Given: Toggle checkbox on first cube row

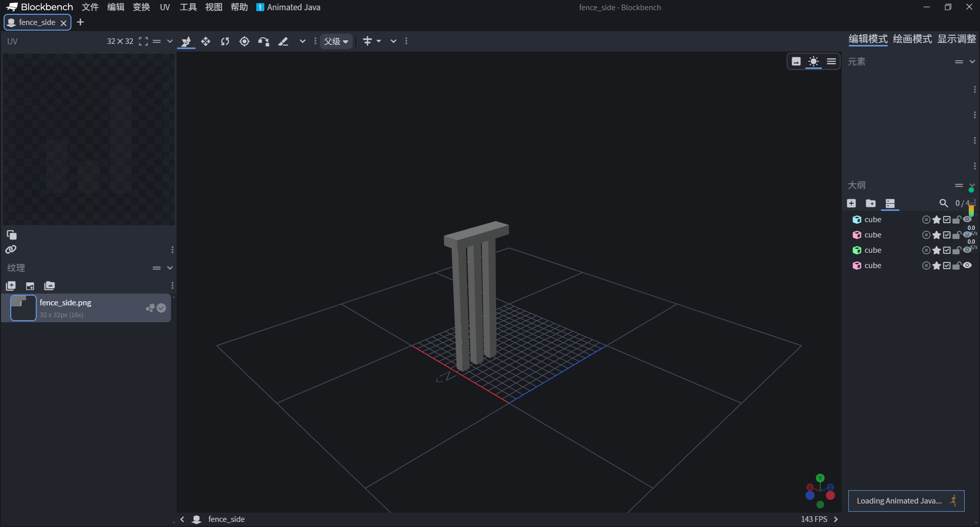Looking at the screenshot, I should point(947,220).
